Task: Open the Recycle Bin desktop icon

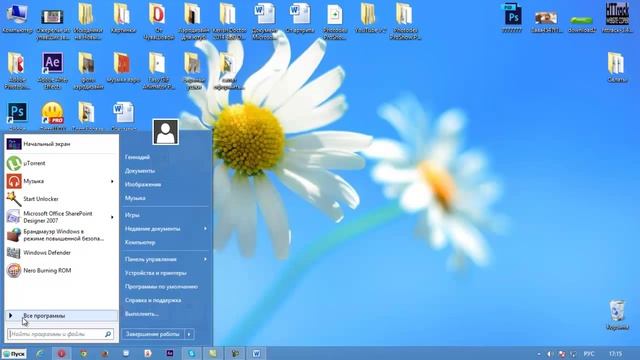Action: click(617, 314)
